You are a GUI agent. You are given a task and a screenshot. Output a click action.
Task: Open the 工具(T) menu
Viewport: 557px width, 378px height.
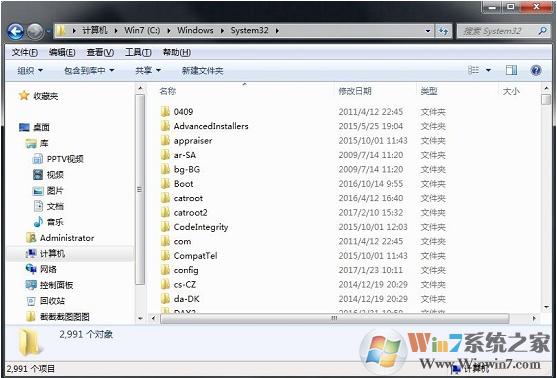pos(138,52)
